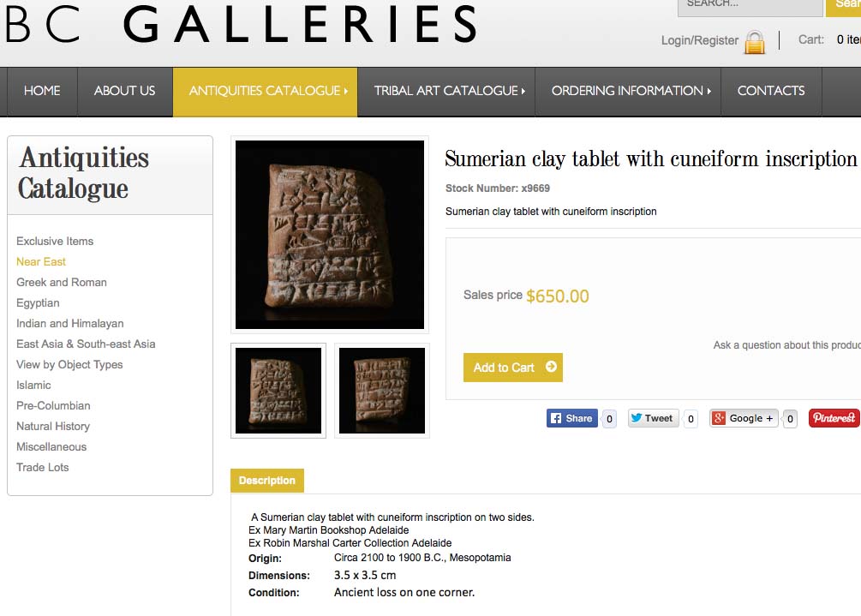Viewport: 861px width, 616px height.
Task: Open the About Us page
Action: (x=125, y=91)
